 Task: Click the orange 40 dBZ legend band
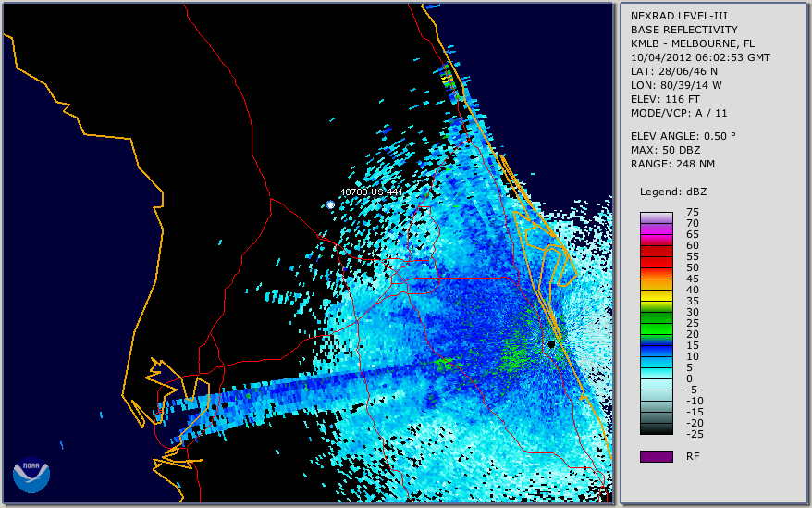tap(656, 284)
